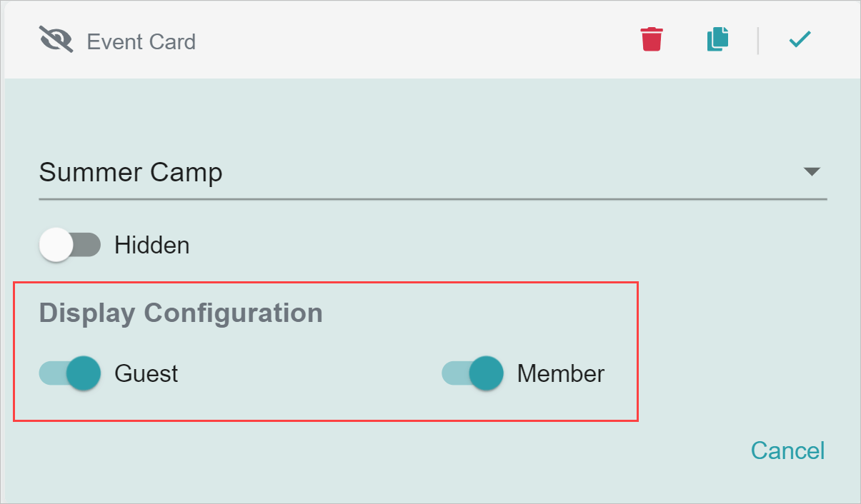Click the crossed-out eye hidden icon
Viewport: 861px width, 504px height.
[x=56, y=40]
